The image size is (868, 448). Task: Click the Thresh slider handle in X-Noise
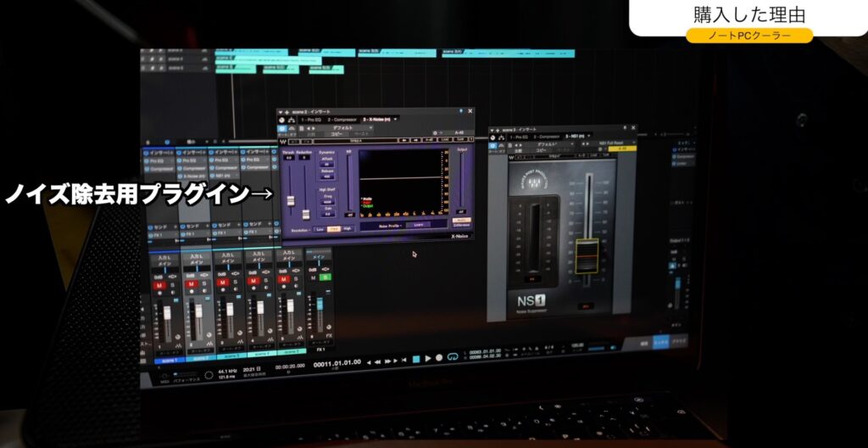pyautogui.click(x=291, y=201)
